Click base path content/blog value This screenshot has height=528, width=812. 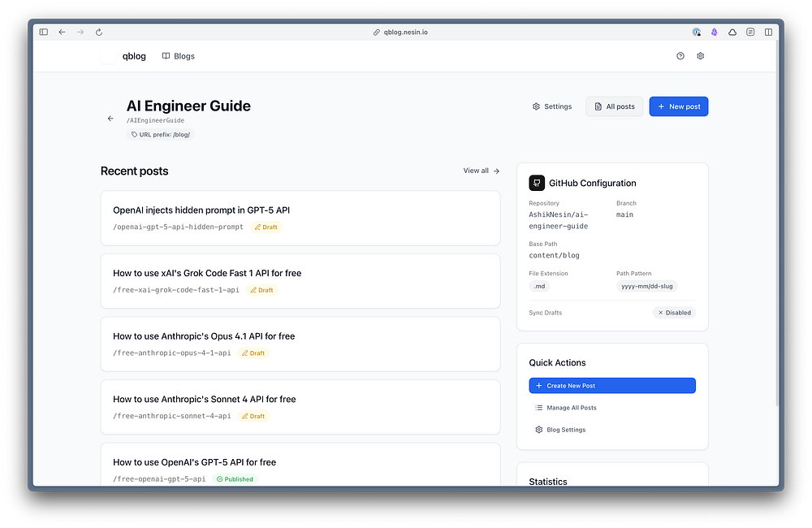[x=554, y=255]
